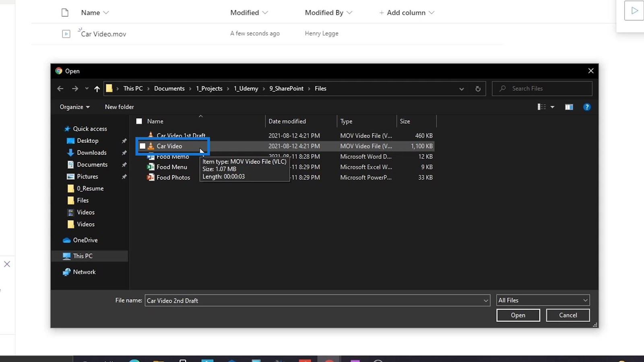Expand the address bar history dropdown
This screenshot has width=644, height=362.
click(462, 89)
